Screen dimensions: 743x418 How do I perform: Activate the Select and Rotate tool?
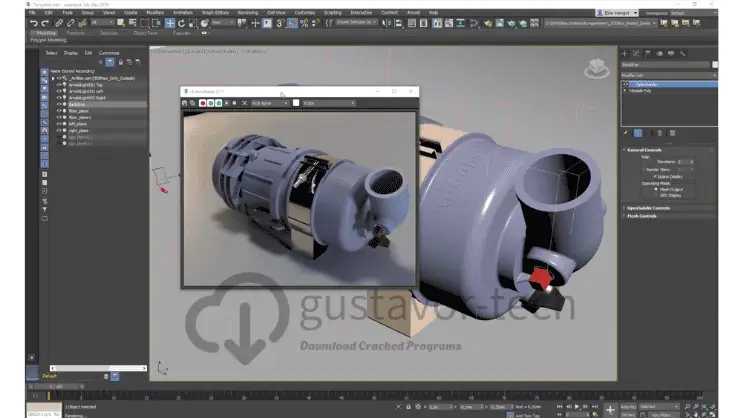(181, 23)
